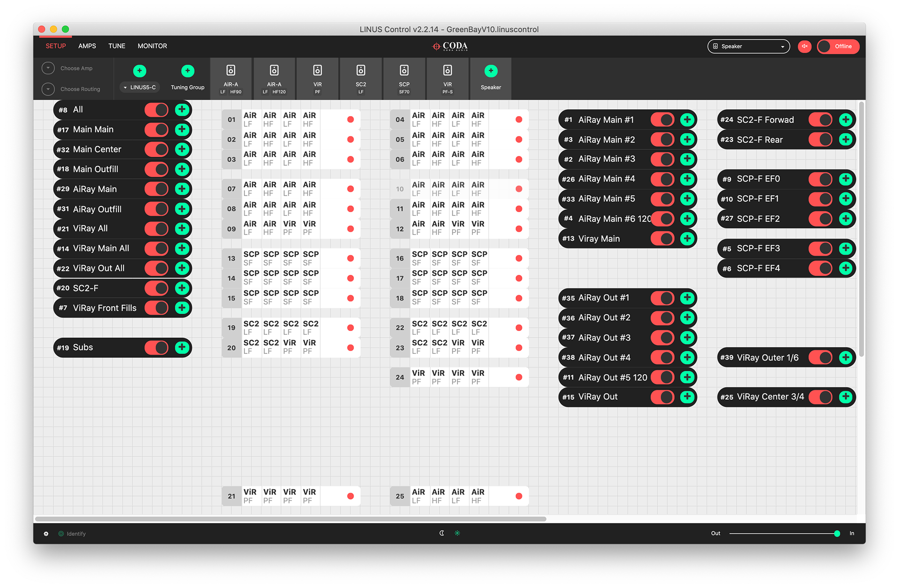Select the SC2 LF speaker icon
The image size is (899, 588).
(361, 78)
